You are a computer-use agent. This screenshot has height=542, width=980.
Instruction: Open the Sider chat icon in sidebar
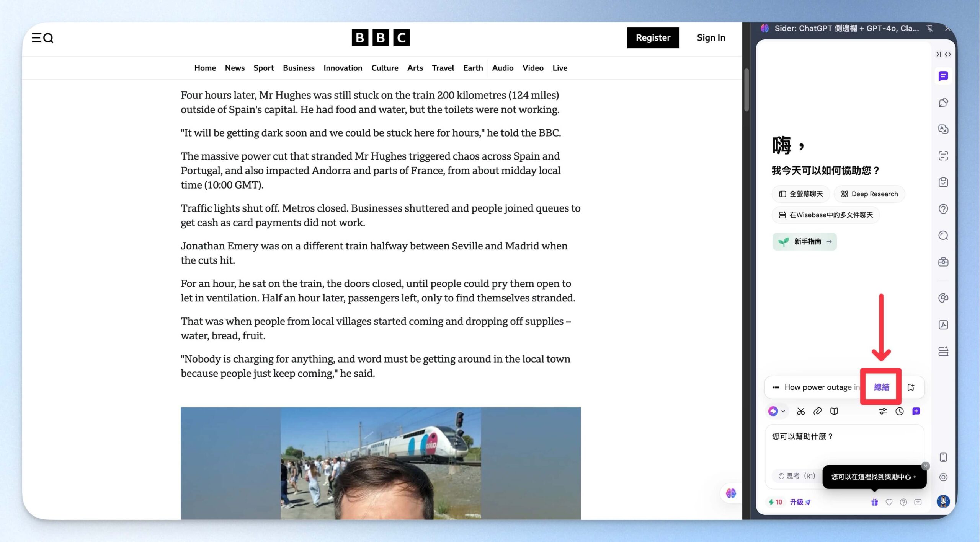(x=943, y=76)
